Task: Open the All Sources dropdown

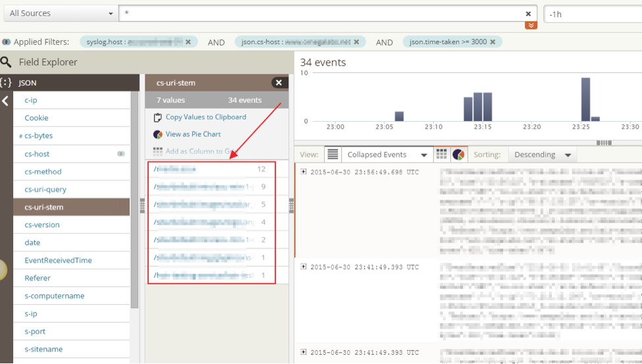Action: 61,13
